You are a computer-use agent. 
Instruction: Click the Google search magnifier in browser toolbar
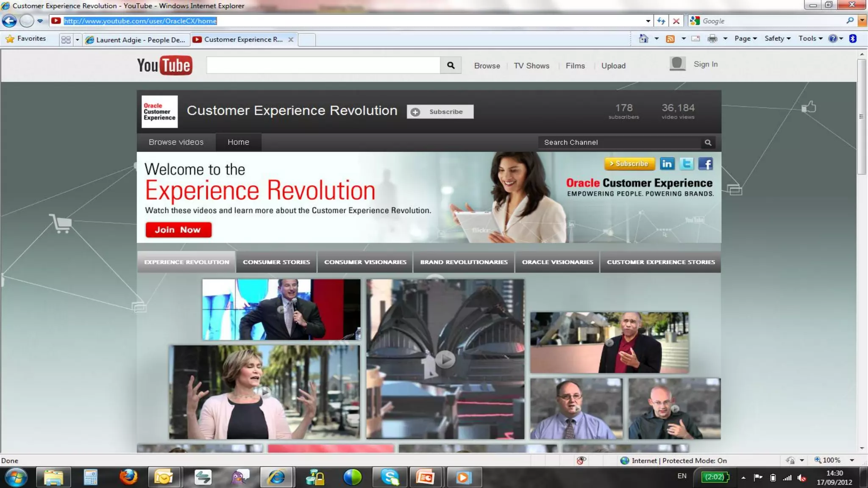coord(850,21)
